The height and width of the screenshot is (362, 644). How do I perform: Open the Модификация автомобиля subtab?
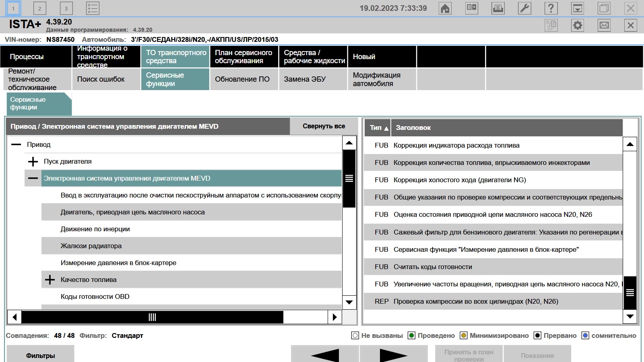point(382,79)
